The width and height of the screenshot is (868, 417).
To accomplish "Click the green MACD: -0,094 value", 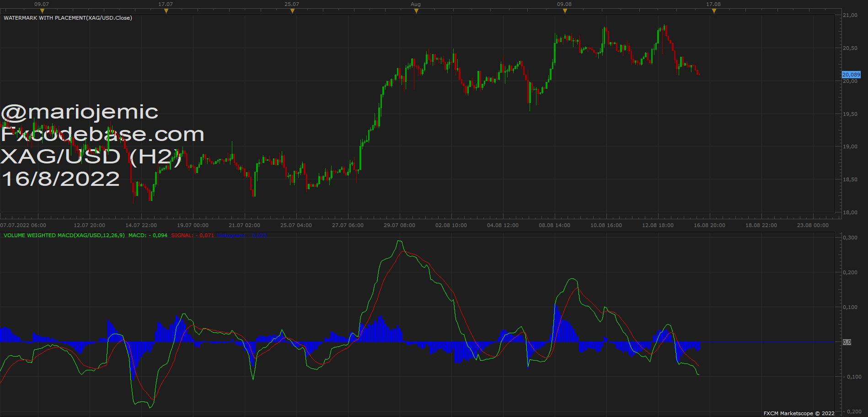I will [148, 235].
